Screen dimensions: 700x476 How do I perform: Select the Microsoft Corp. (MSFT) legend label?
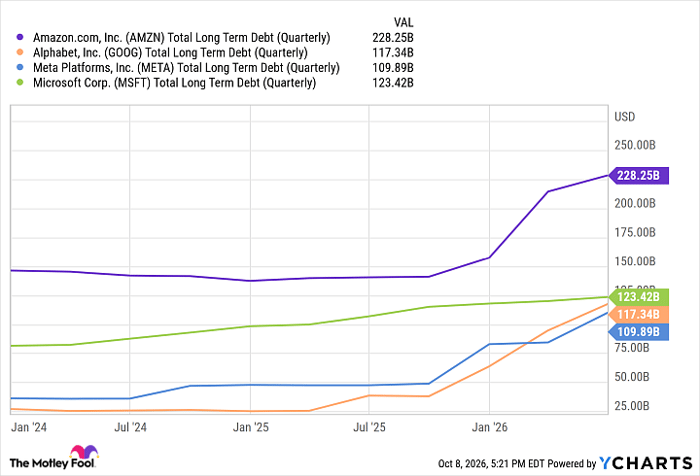(x=175, y=83)
